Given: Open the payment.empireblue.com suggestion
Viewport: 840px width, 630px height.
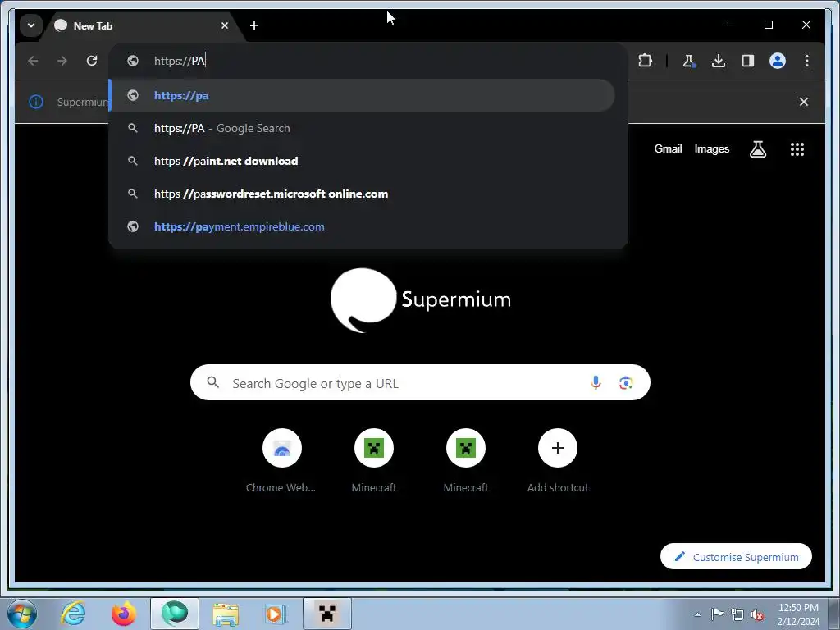Looking at the screenshot, I should click(362, 226).
